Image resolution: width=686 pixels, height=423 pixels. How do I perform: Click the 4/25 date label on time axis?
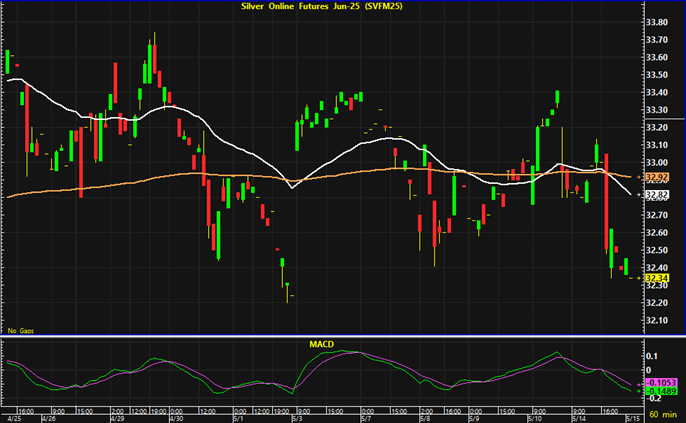12,416
